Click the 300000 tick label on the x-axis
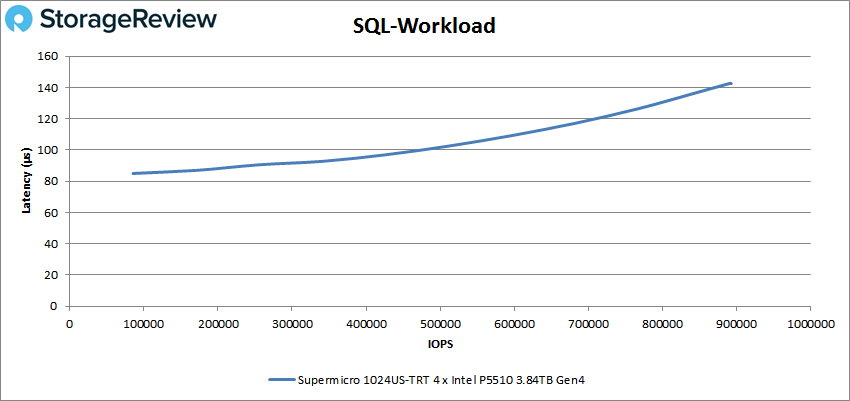Image resolution: width=850 pixels, height=401 pixels. [291, 323]
